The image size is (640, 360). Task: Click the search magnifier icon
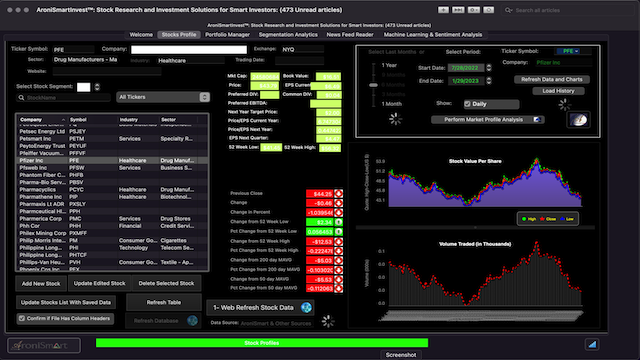click(x=508, y=10)
